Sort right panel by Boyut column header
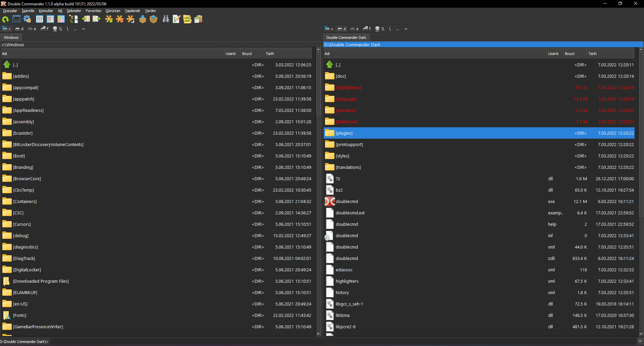Screen dimensions: 644x346 (x=575, y=54)
